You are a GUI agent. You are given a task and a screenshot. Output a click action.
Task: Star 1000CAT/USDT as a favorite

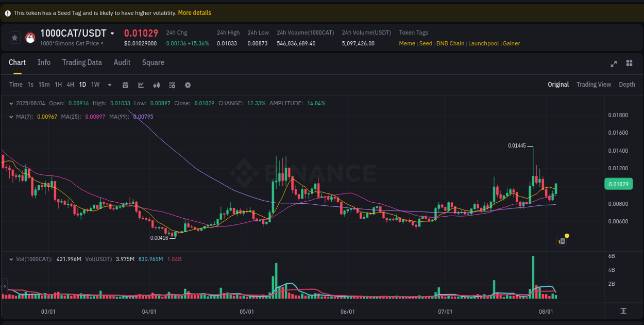(x=14, y=37)
